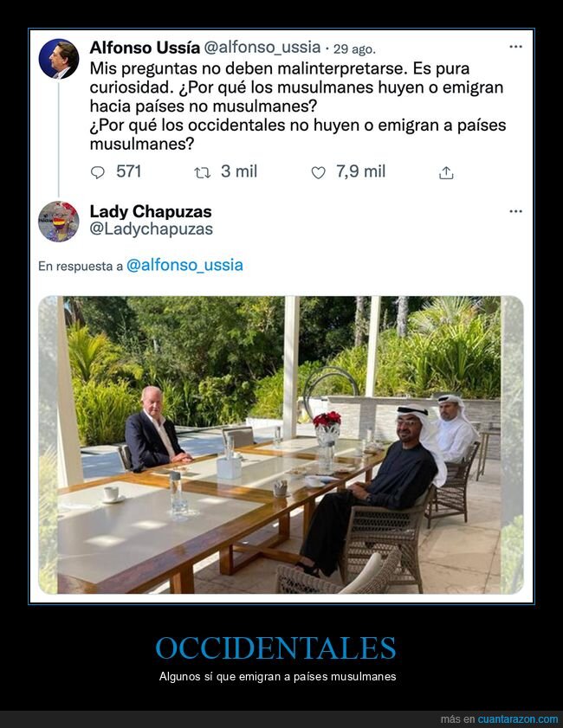Open the attached patio meeting photo
This screenshot has height=728, width=563.
click(281, 445)
